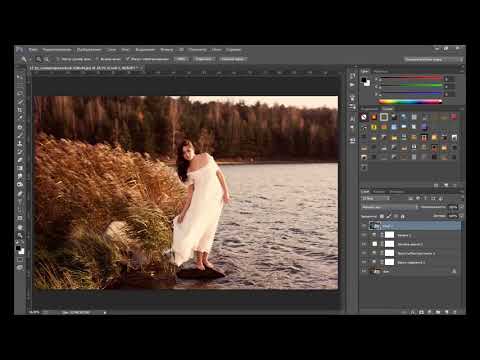Open the Filter menu
This screenshot has height=360, width=480.
click(166, 50)
